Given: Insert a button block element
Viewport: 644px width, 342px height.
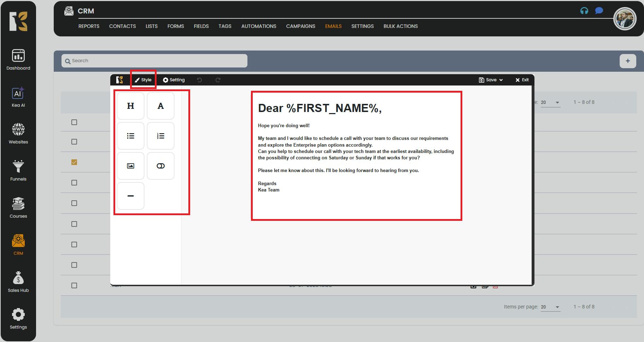Looking at the screenshot, I should pos(160,166).
